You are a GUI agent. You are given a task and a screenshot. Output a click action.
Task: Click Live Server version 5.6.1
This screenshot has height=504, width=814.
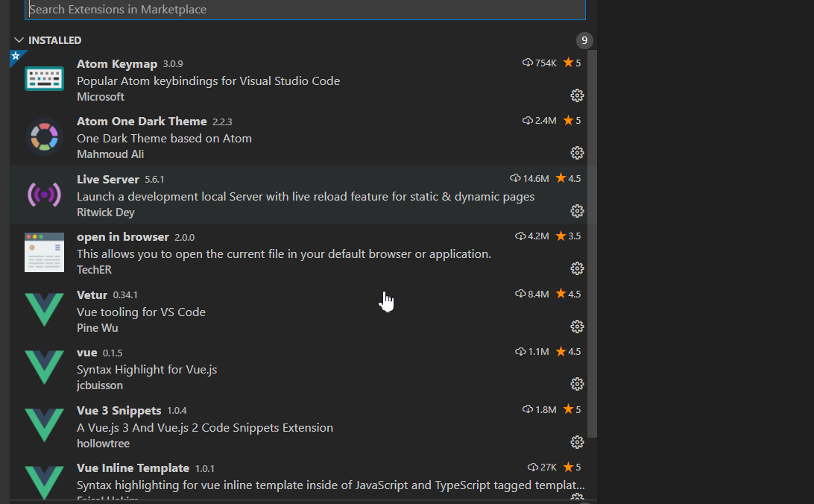pos(155,180)
